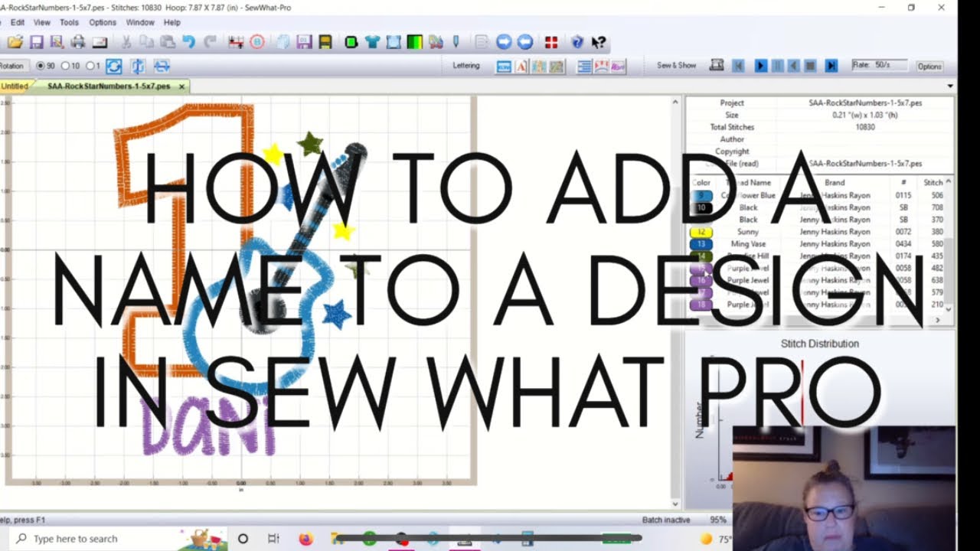Screen dimensions: 980x551
Task: Click the gray Redo arrow
Action: [x=209, y=42]
